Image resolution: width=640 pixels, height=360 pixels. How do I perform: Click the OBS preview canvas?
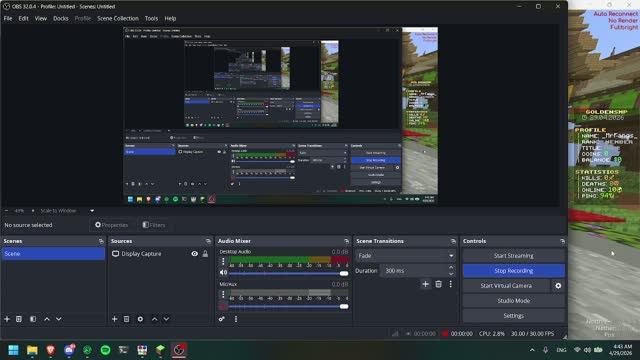click(x=280, y=116)
